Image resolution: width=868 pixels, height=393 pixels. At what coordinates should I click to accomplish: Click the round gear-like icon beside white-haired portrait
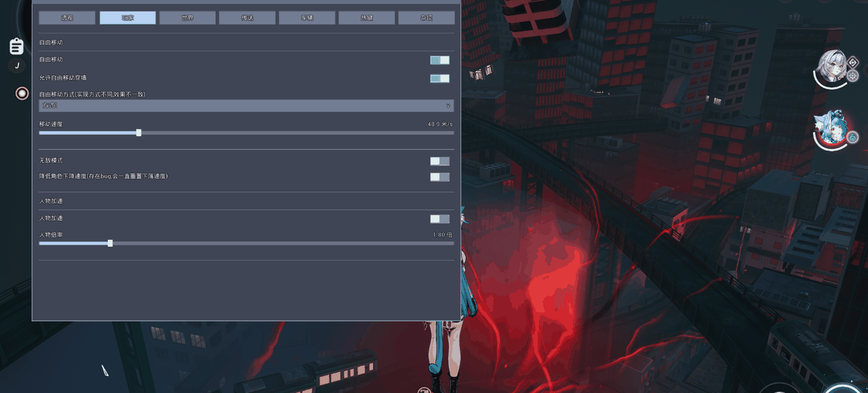pyautogui.click(x=852, y=76)
